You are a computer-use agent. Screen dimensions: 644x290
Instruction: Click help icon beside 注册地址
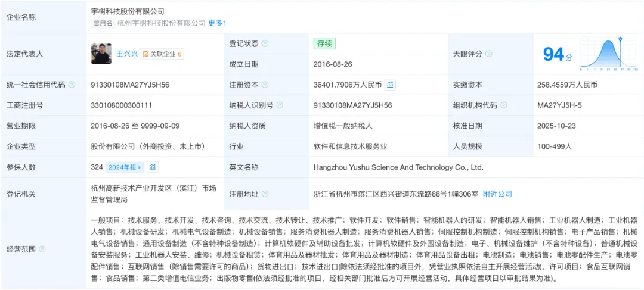265,194
